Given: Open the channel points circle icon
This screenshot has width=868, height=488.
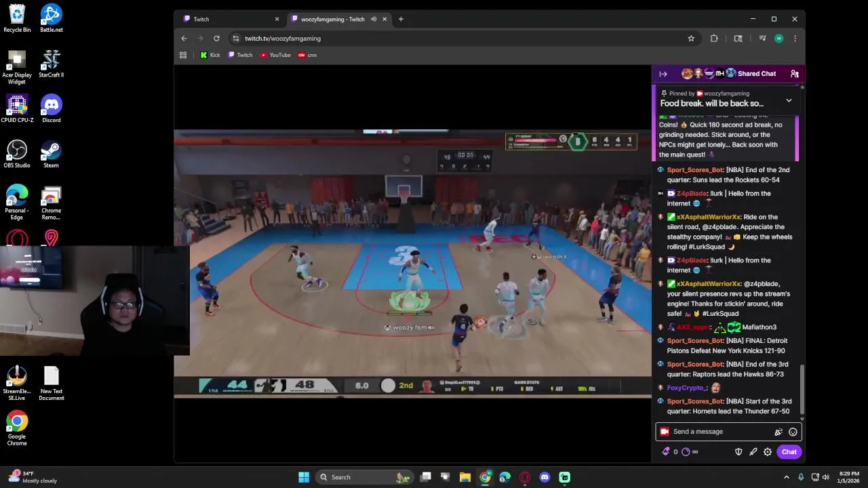Looking at the screenshot, I should [686, 451].
